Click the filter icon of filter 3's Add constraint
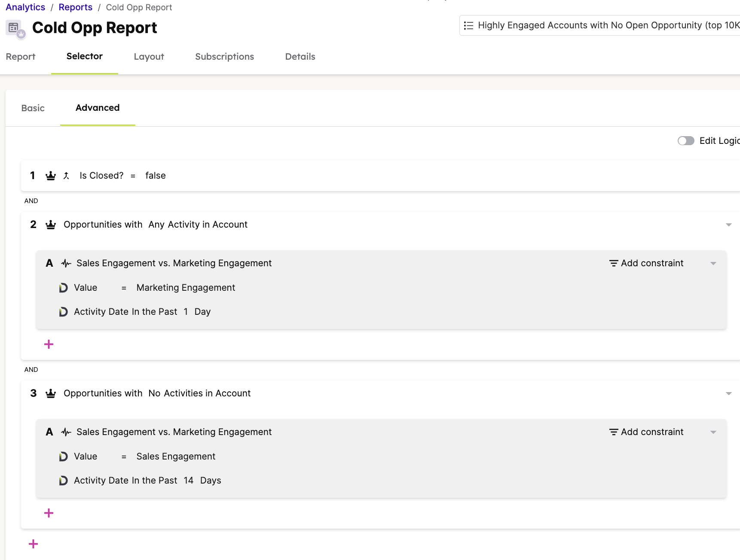 (614, 432)
